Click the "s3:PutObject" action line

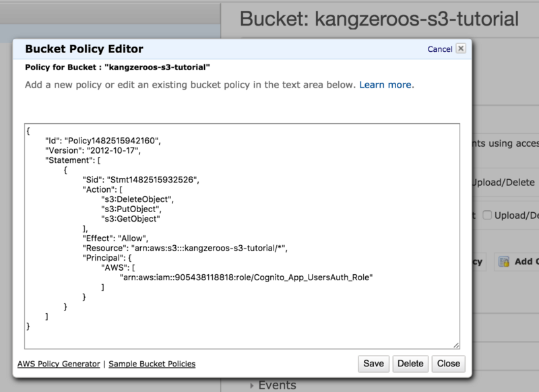coord(131,209)
